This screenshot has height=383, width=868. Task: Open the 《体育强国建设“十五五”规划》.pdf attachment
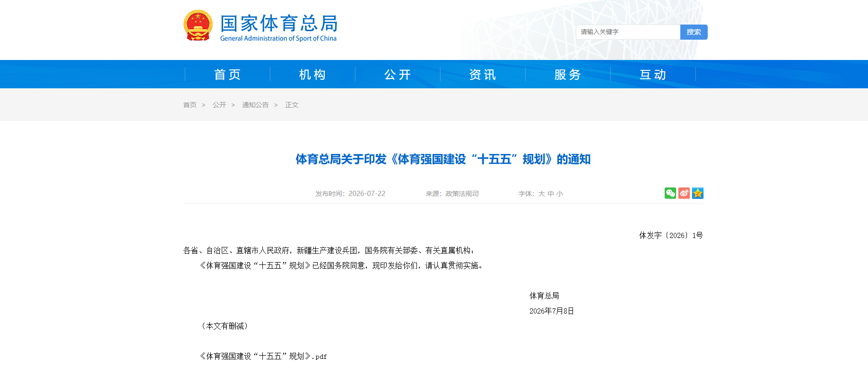point(263,356)
